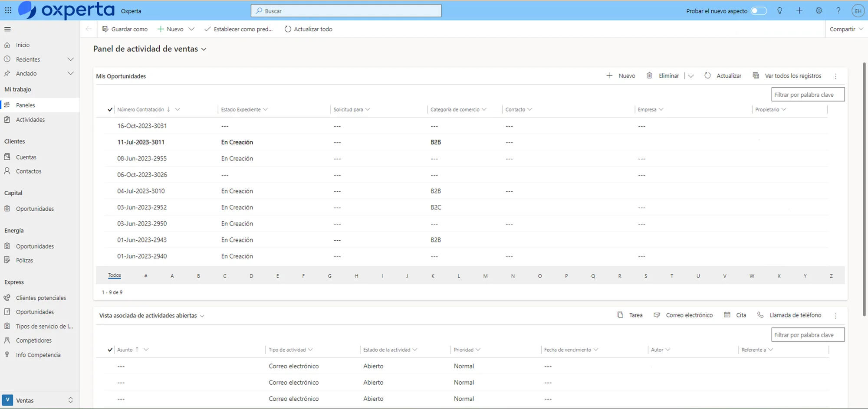The image size is (868, 409).
Task: Click Actualizar in Mis Oportunidades toolbar
Action: (x=723, y=76)
